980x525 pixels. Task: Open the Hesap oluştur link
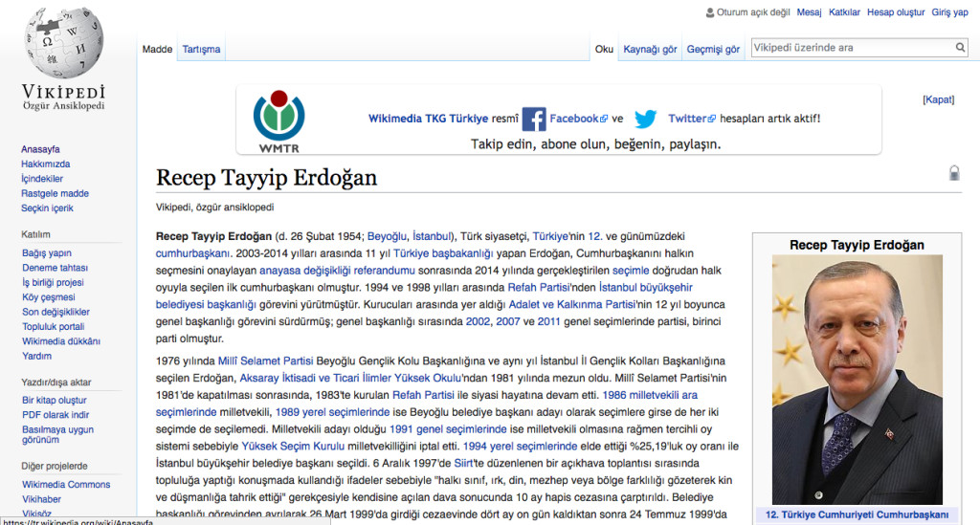[x=896, y=12]
